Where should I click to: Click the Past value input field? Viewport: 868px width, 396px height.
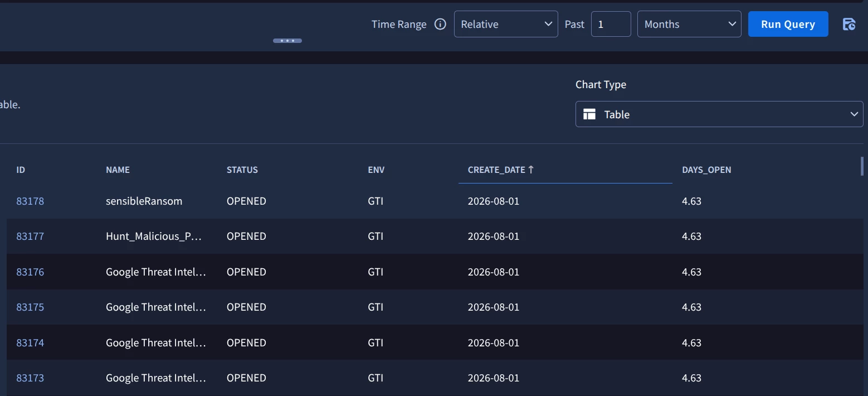point(611,24)
